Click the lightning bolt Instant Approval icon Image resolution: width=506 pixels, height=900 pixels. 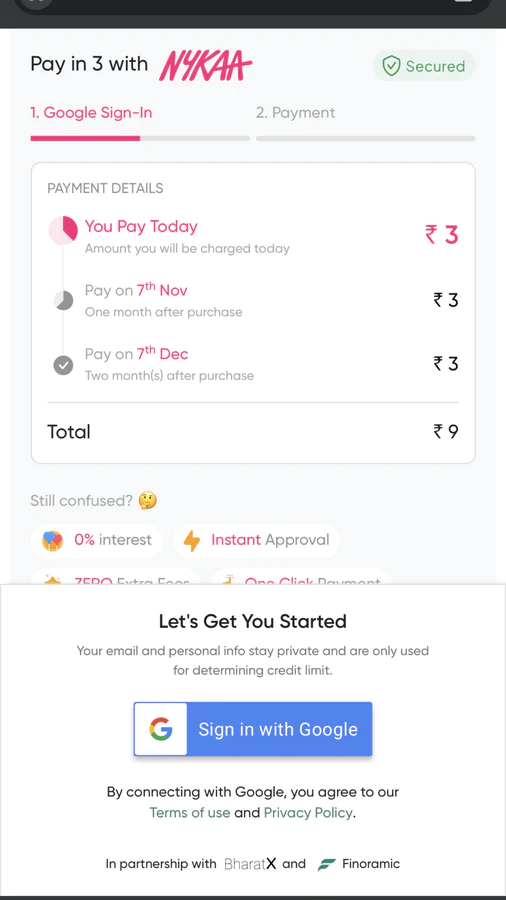tap(192, 540)
